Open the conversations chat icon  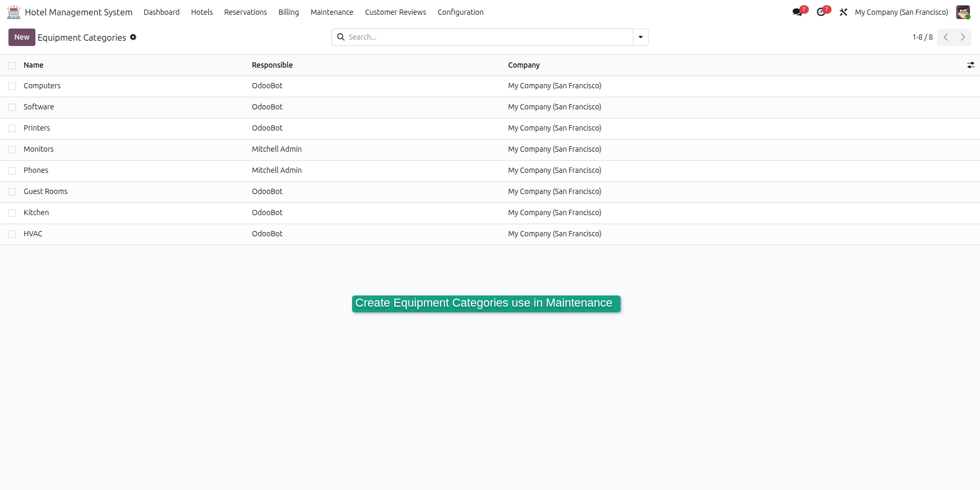pyautogui.click(x=798, y=12)
